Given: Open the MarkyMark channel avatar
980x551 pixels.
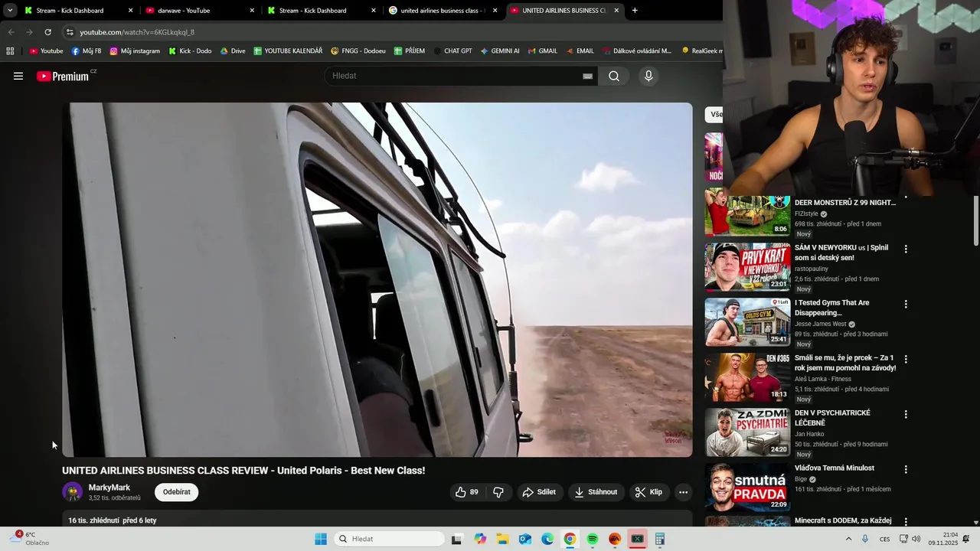Looking at the screenshot, I should coord(73,492).
